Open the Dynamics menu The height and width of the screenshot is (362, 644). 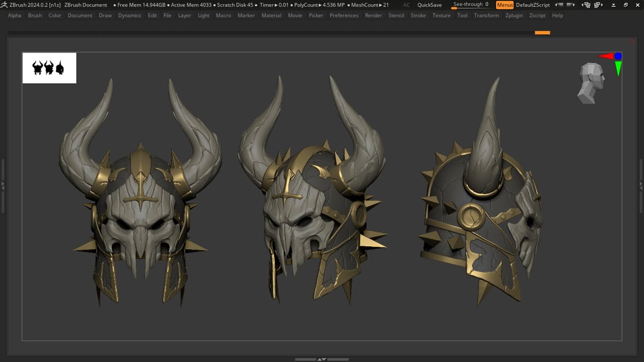point(129,16)
